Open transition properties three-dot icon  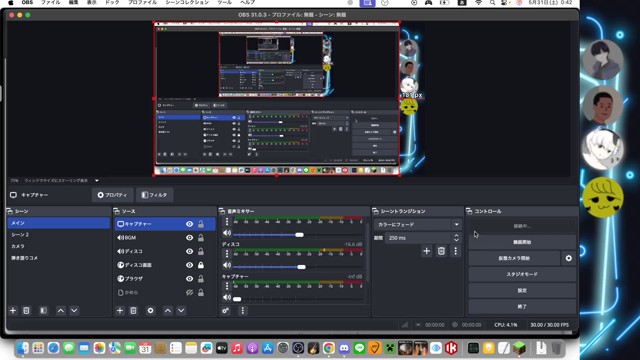coord(456,251)
